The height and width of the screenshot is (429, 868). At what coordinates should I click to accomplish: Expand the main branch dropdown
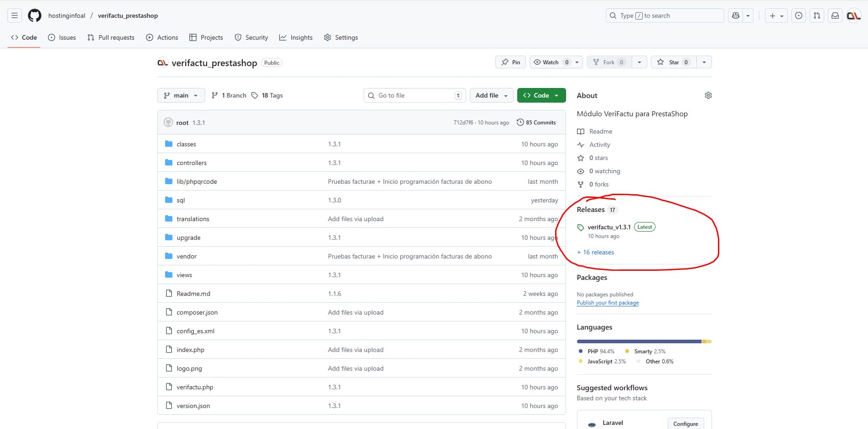pyautogui.click(x=181, y=95)
